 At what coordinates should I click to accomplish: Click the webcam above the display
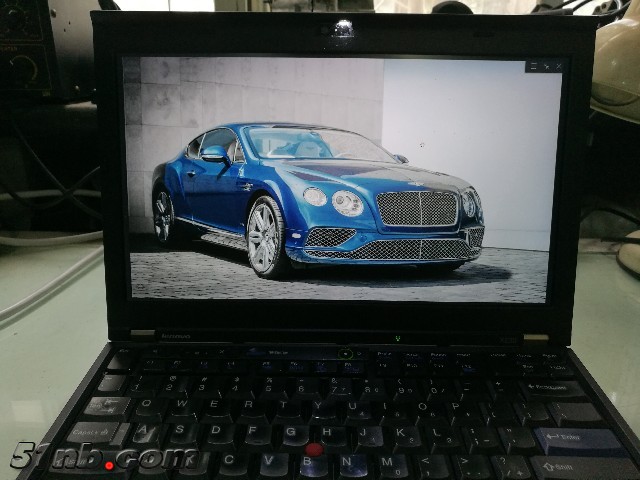(x=343, y=29)
